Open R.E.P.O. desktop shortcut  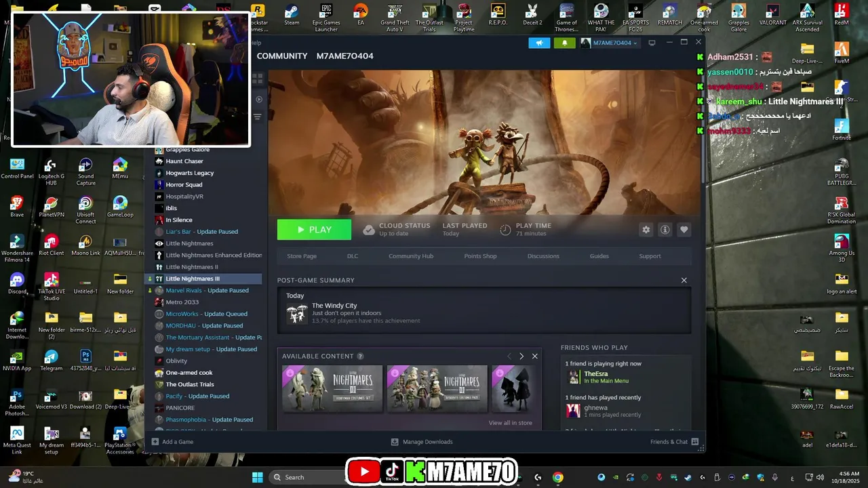point(498,15)
